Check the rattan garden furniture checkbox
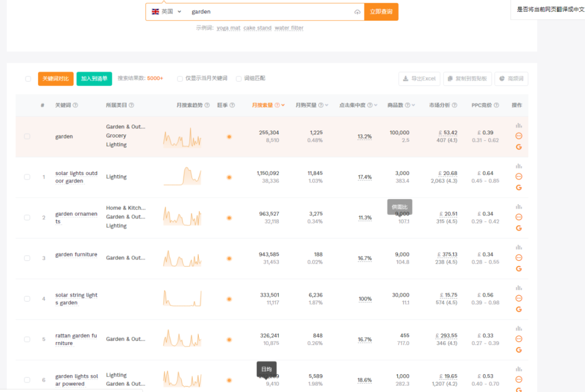Image resolution: width=585 pixels, height=392 pixels. point(27,340)
